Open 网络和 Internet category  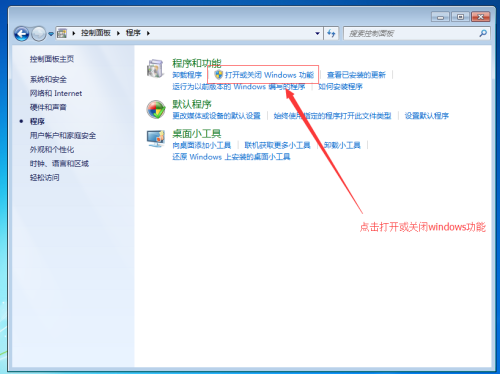56,93
